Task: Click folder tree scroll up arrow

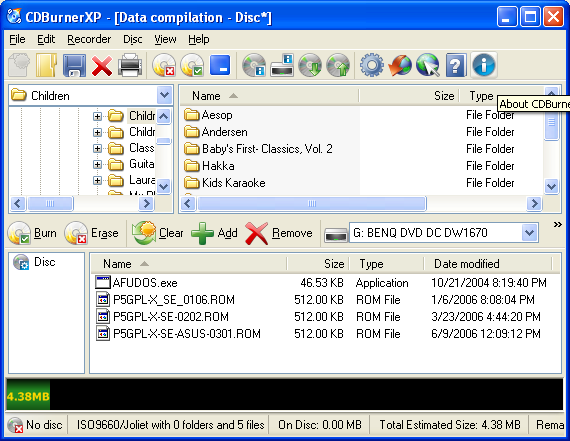Action: point(164,116)
